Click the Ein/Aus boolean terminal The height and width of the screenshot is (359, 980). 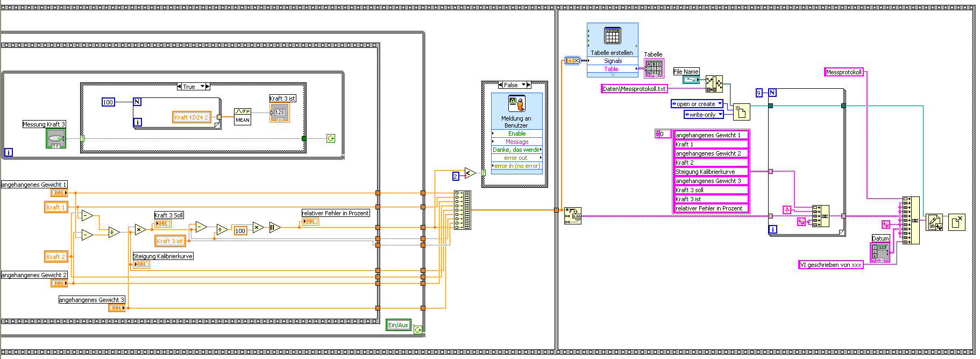tap(399, 325)
